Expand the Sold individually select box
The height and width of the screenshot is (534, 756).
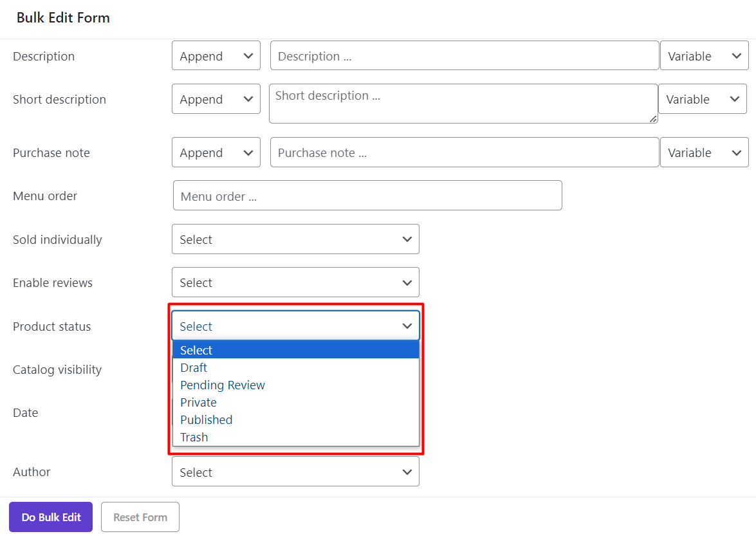tap(295, 239)
